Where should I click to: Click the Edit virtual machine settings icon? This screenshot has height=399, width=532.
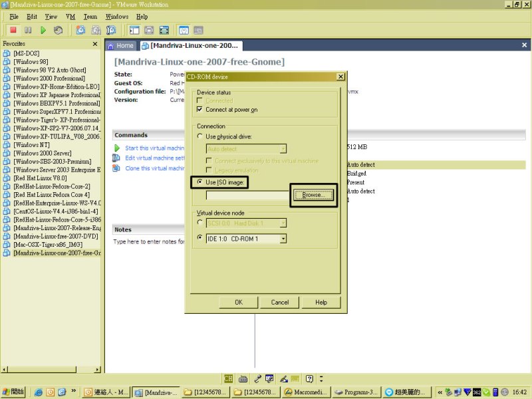[x=116, y=158]
